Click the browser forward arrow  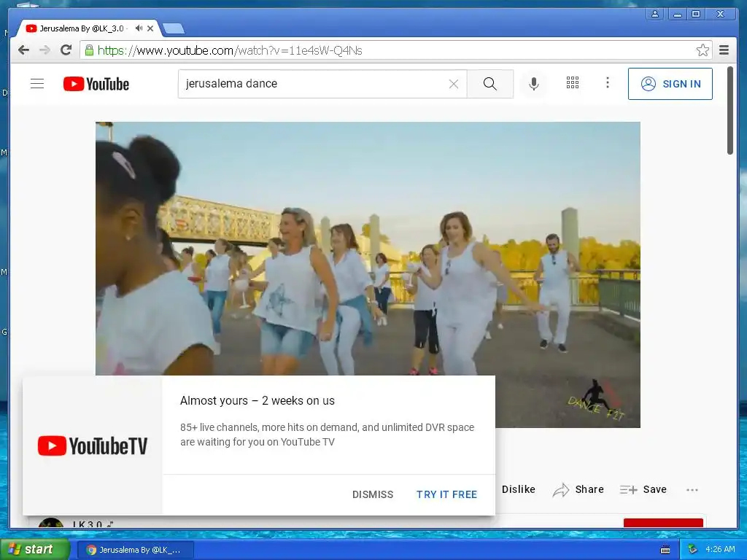[44, 50]
